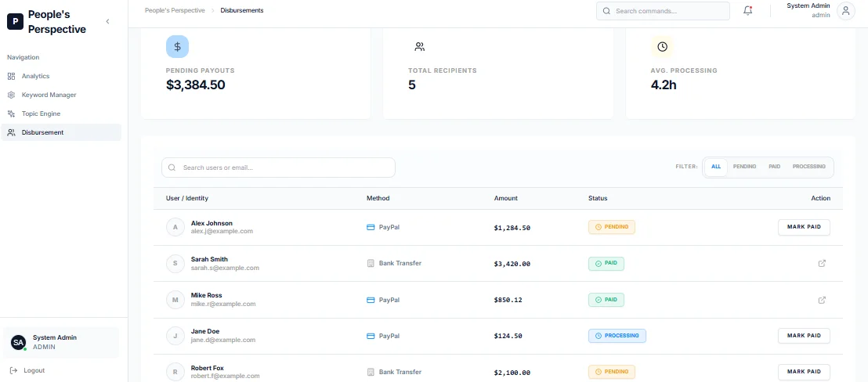This screenshot has height=382, width=868.
Task: Click the $850.12 amount
Action: pos(508,300)
